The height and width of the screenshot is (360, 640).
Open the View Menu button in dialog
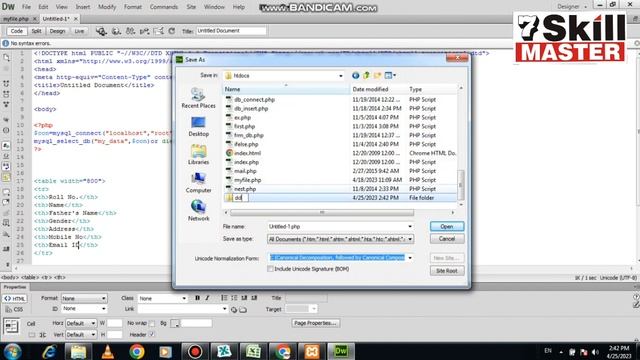pos(390,76)
